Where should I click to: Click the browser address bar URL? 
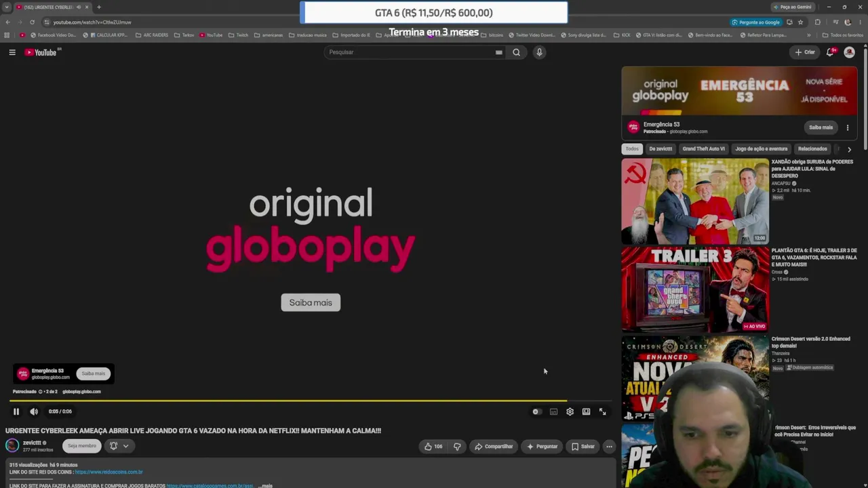tap(92, 22)
